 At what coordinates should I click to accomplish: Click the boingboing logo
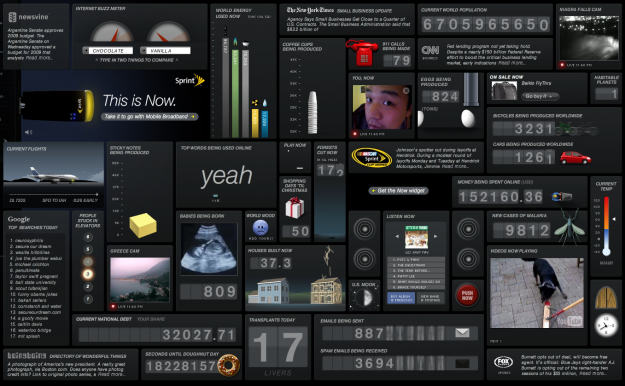27,355
